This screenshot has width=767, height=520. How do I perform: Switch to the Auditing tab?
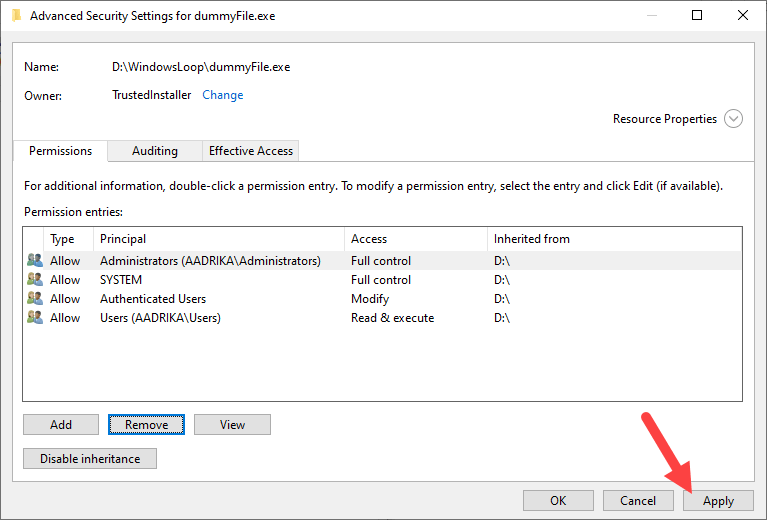point(154,151)
